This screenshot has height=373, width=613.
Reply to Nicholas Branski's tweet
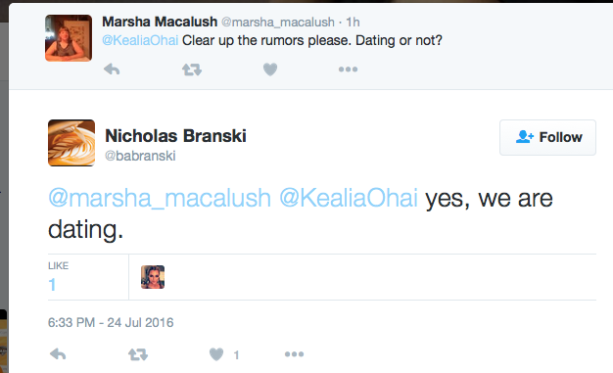point(58,354)
